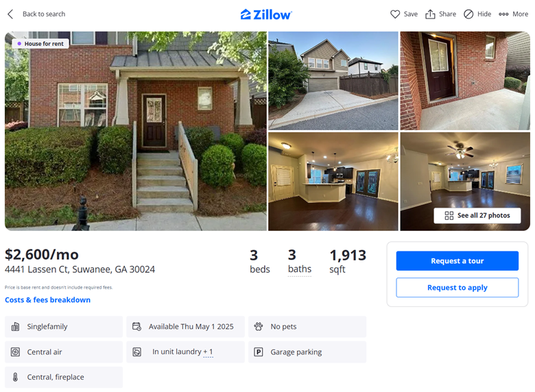Viewport: 535px width, 392px height.
Task: Hide this listing using the circle-slash icon
Action: pos(468,14)
